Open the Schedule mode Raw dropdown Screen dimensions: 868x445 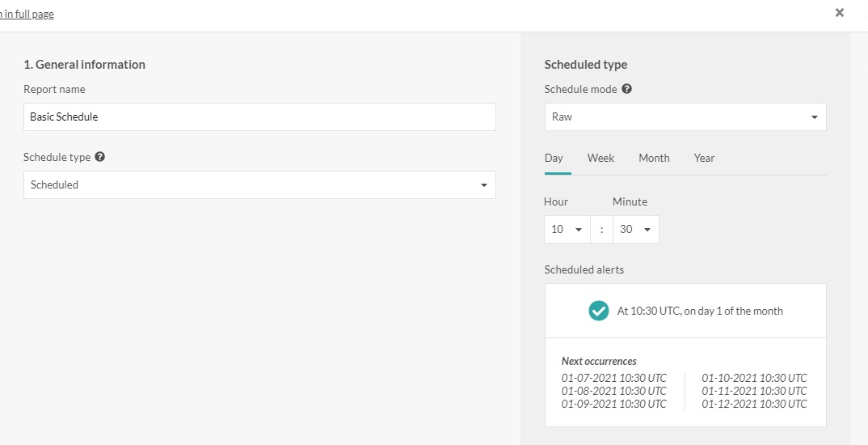685,117
